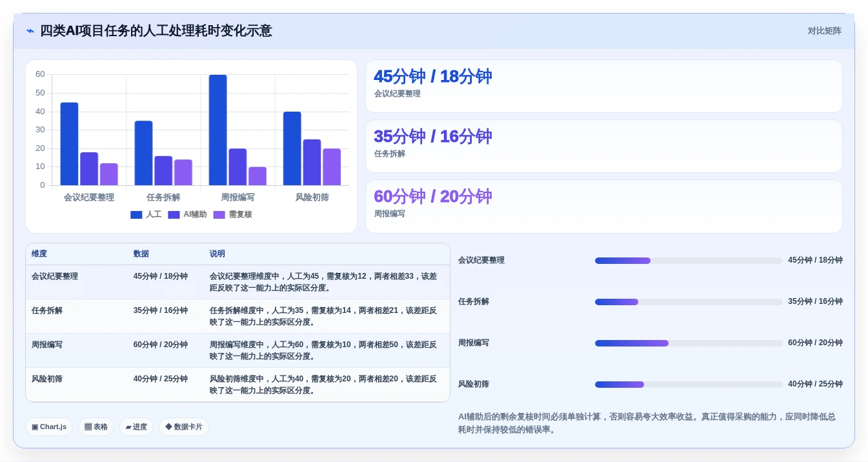This screenshot has width=868, height=462.
Task: Click 会议纪要整理 in the table's first row
Action: pyautogui.click(x=55, y=276)
